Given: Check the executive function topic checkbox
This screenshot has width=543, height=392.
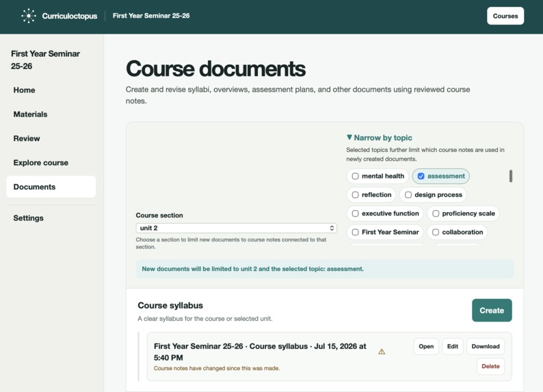Looking at the screenshot, I should pyautogui.click(x=356, y=213).
